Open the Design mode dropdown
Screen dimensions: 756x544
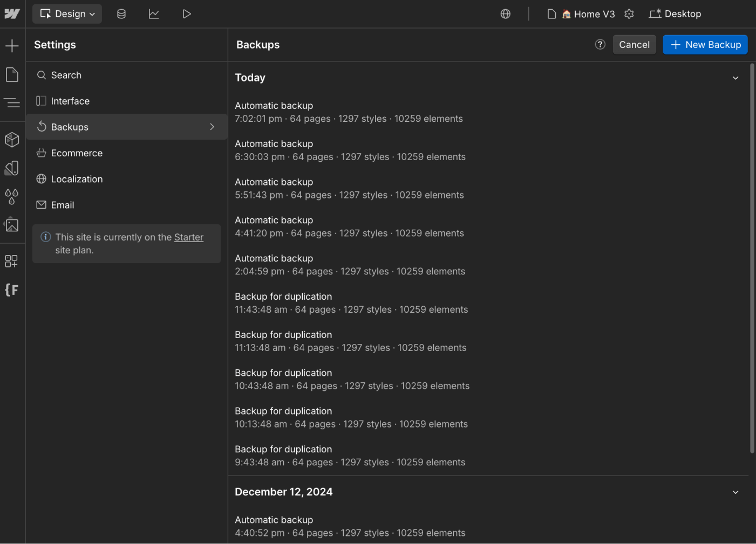pos(67,13)
